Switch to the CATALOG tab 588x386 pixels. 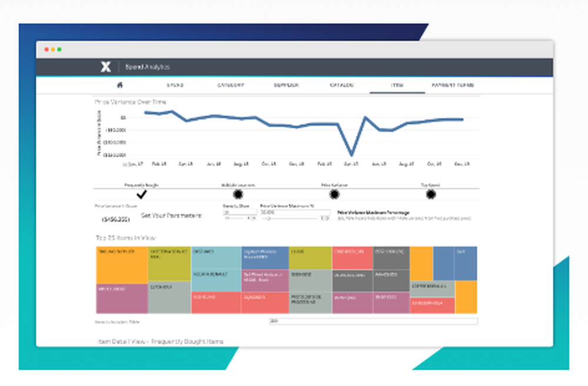coord(342,85)
